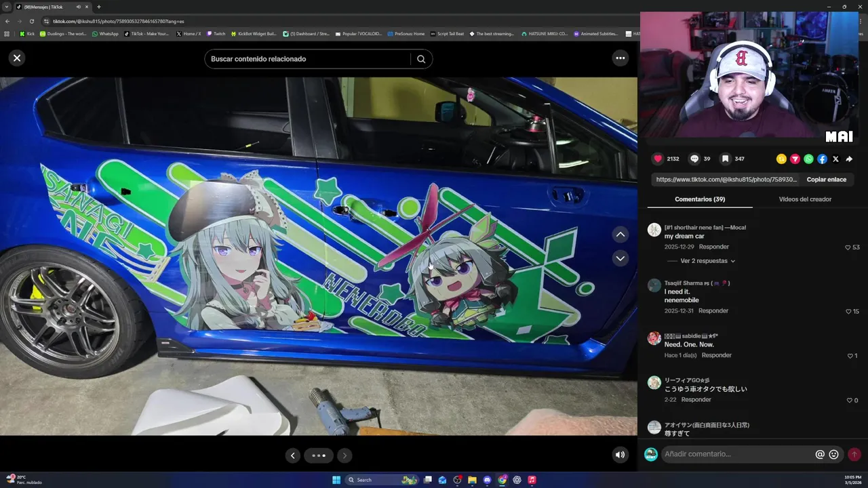
Task: Like the 'nenemobile' comment heart
Action: pyautogui.click(x=848, y=311)
